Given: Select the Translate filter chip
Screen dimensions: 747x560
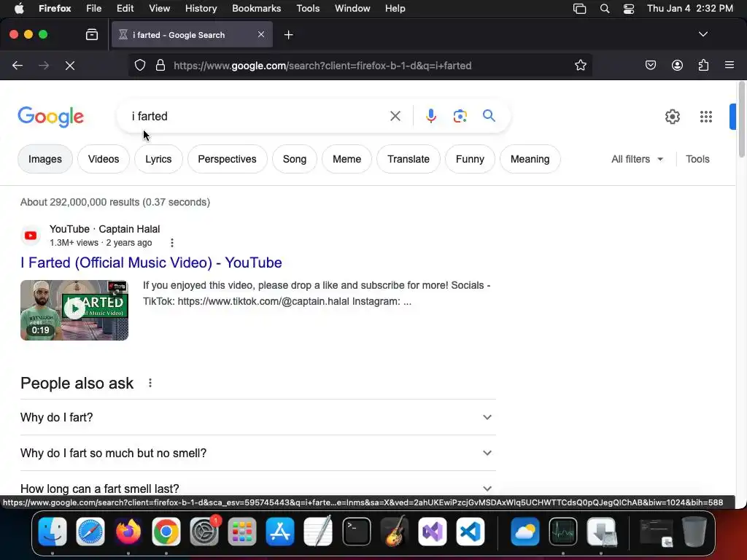Looking at the screenshot, I should [x=409, y=159].
